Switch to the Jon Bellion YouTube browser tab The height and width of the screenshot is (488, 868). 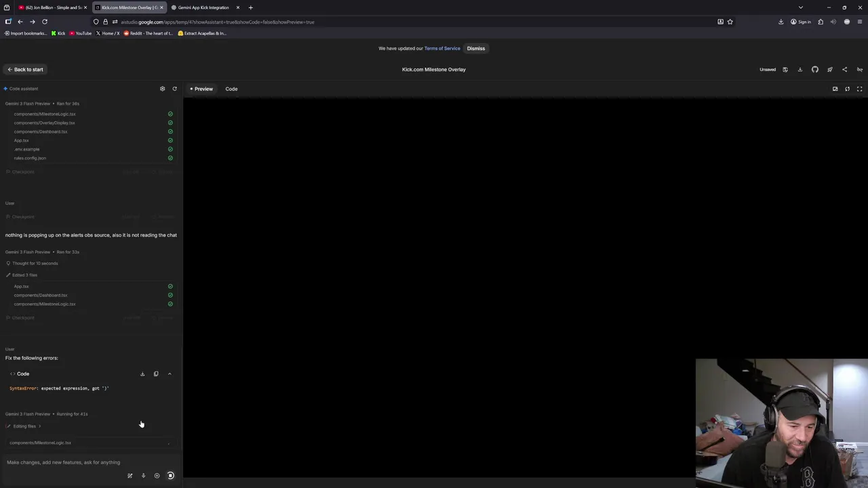pyautogui.click(x=52, y=7)
